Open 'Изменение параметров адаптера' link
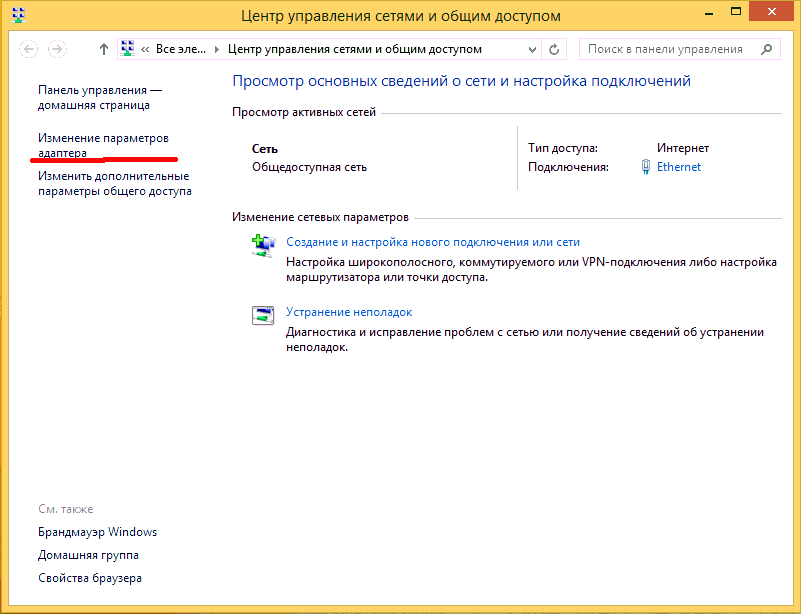The width and height of the screenshot is (801, 614). click(103, 146)
